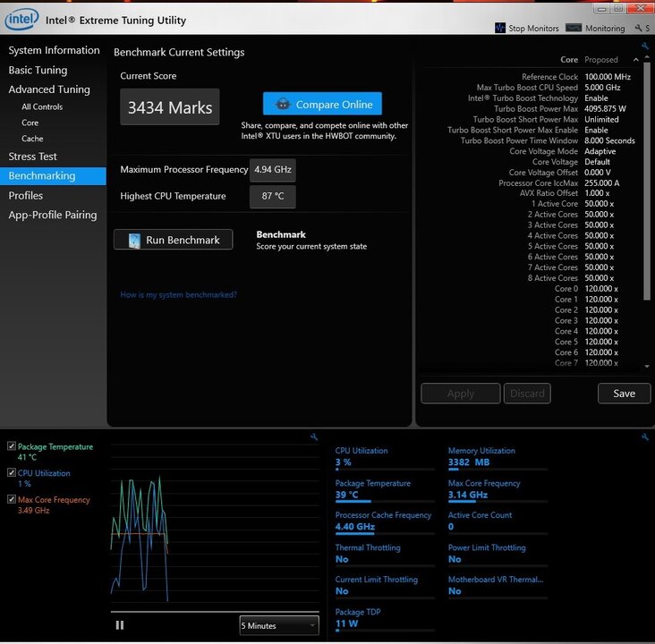Open Basic Tuning section
The width and height of the screenshot is (655, 644).
pos(38,70)
